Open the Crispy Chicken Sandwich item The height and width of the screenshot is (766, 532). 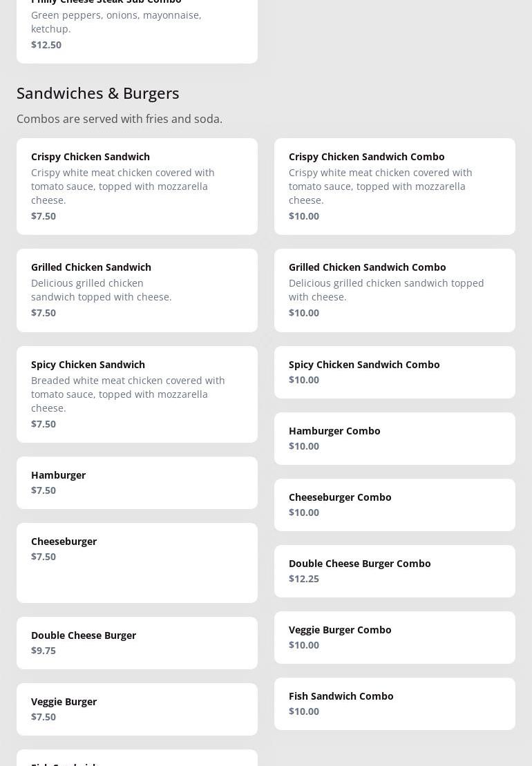click(x=137, y=186)
